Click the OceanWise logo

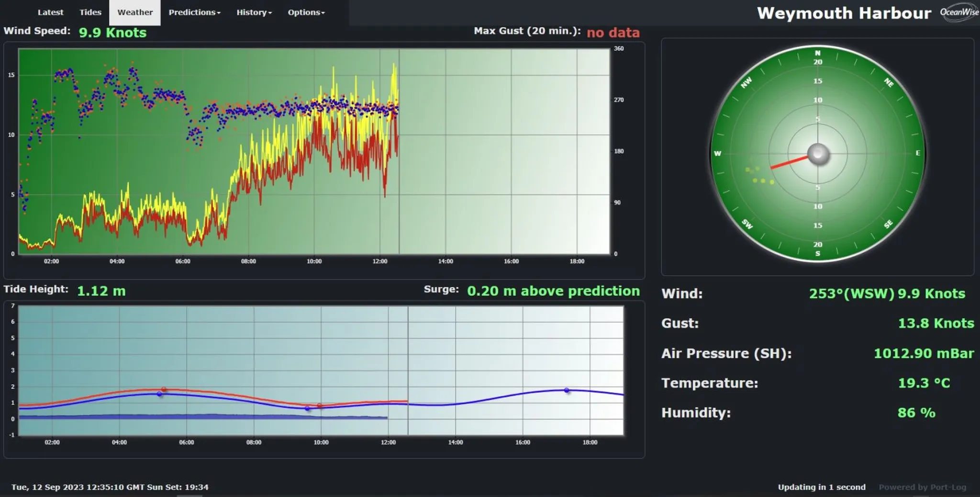tap(959, 12)
